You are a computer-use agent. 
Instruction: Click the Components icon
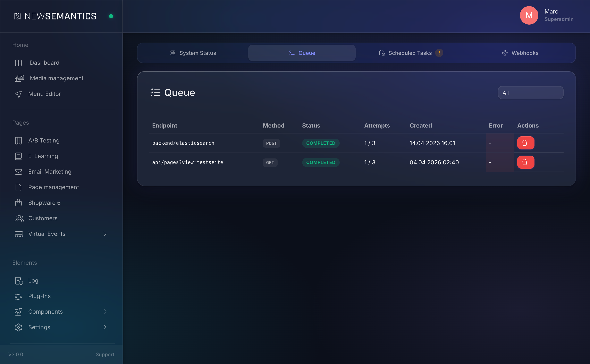(x=18, y=312)
